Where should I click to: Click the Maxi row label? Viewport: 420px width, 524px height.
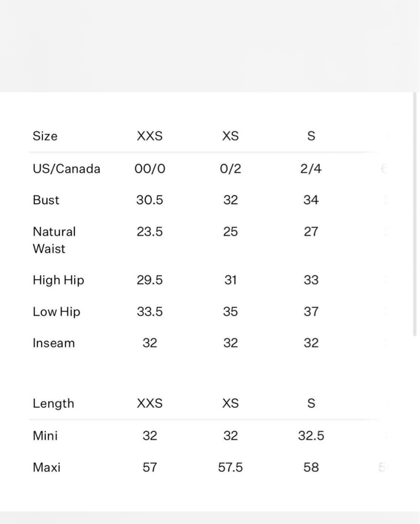click(x=47, y=467)
